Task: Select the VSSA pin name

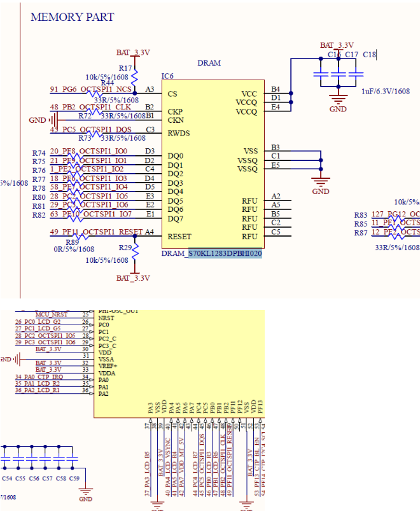Action: [x=106, y=359]
